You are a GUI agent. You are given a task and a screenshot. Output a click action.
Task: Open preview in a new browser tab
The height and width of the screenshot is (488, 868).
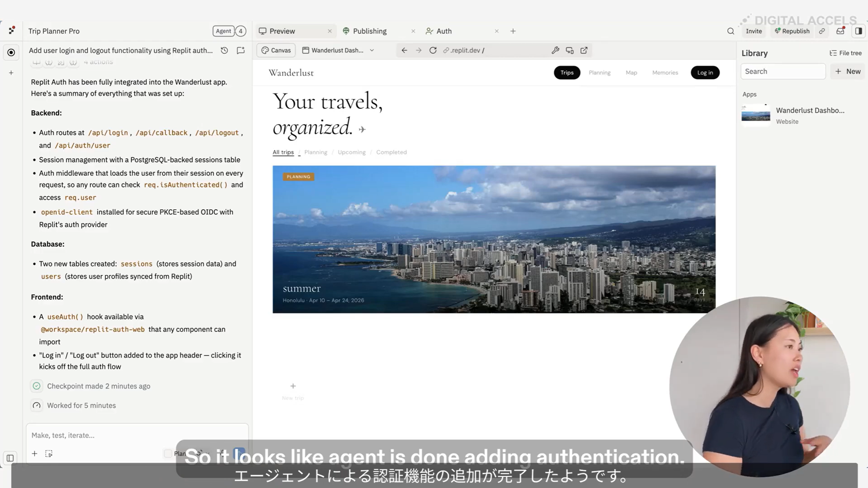(x=584, y=50)
